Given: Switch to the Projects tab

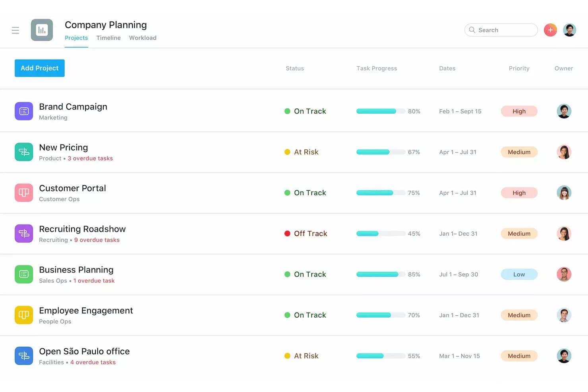Looking at the screenshot, I should point(76,38).
